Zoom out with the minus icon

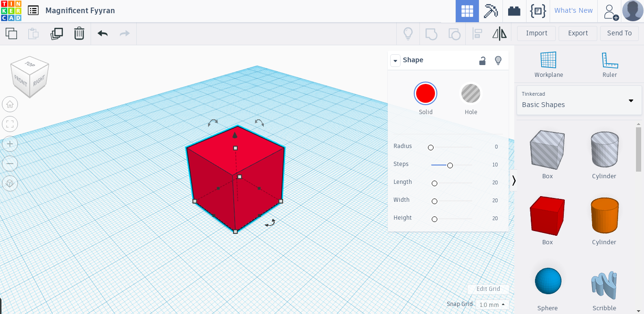[10, 164]
